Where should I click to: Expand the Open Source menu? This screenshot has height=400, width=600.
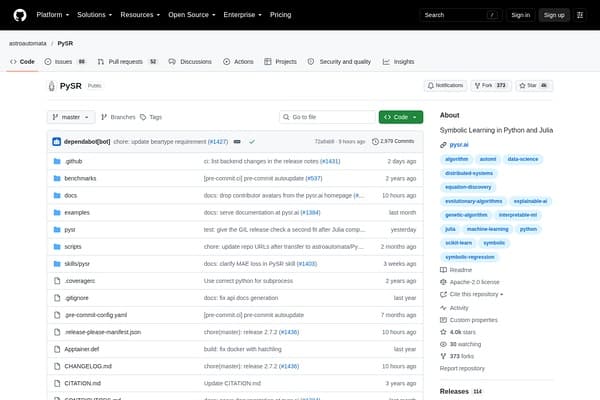[x=192, y=15]
